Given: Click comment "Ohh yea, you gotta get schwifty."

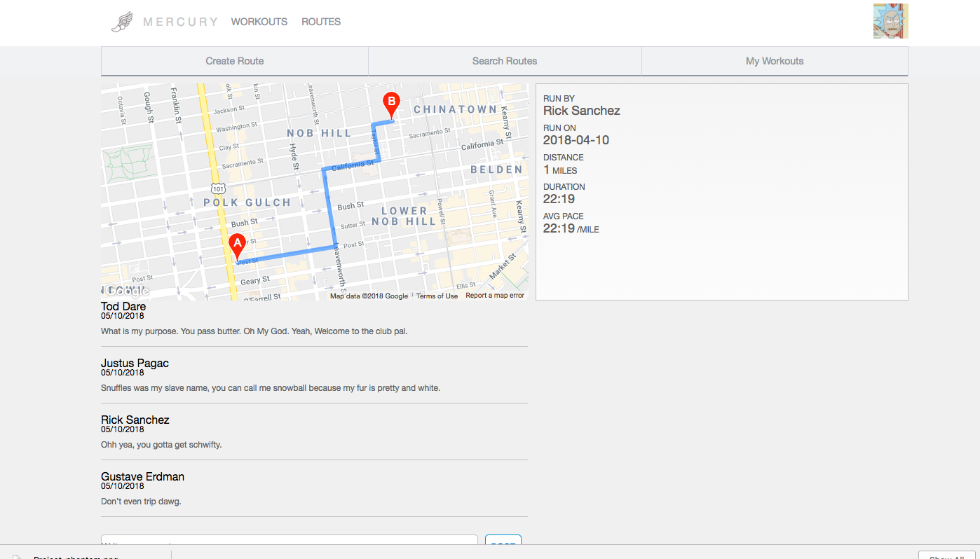Looking at the screenshot, I should pos(161,445).
